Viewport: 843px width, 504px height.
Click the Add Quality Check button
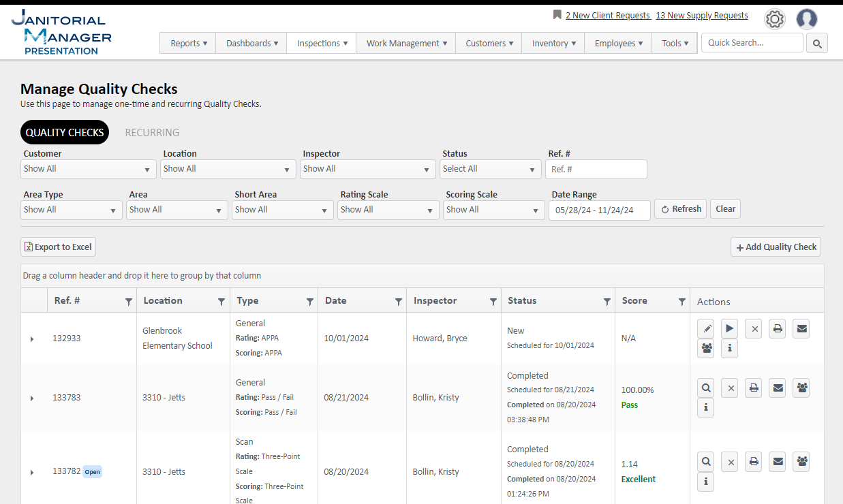[776, 247]
